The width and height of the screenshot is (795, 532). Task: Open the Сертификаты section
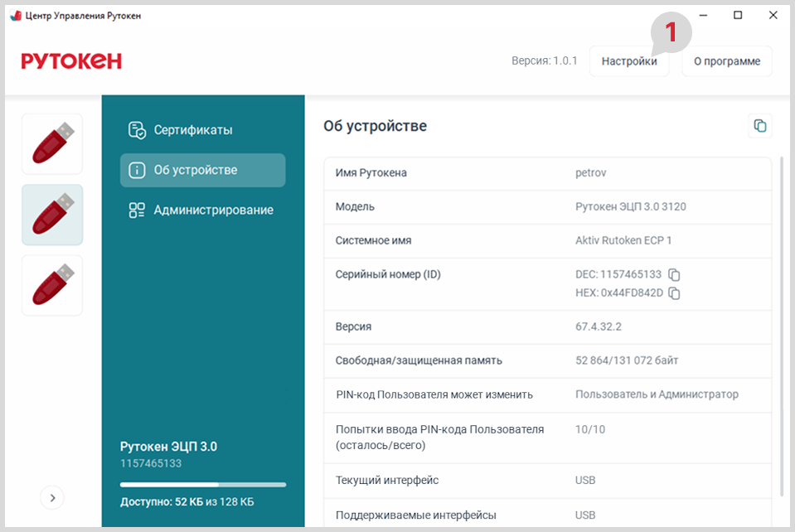pos(192,130)
